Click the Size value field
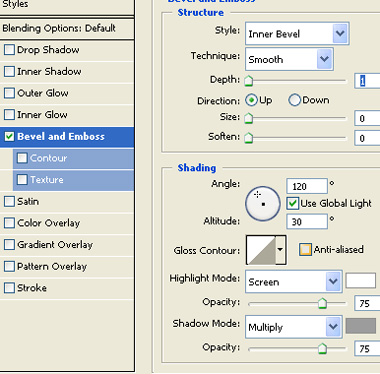 pyautogui.click(x=367, y=118)
